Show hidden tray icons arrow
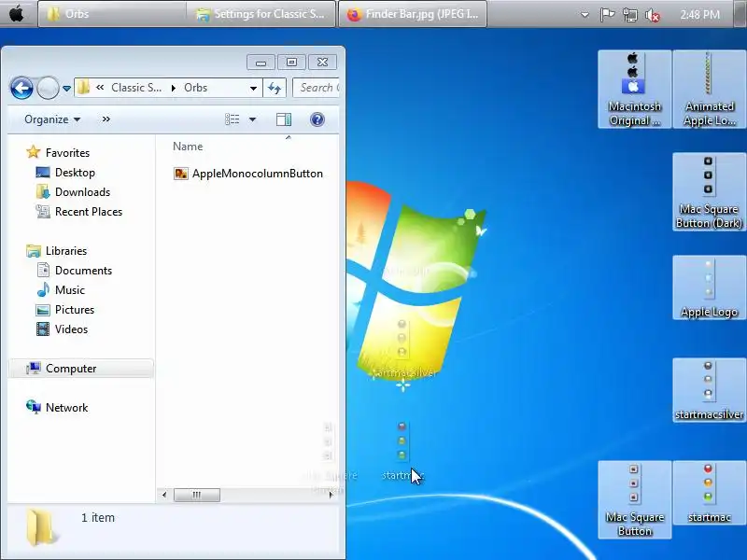The image size is (747, 560). (585, 15)
